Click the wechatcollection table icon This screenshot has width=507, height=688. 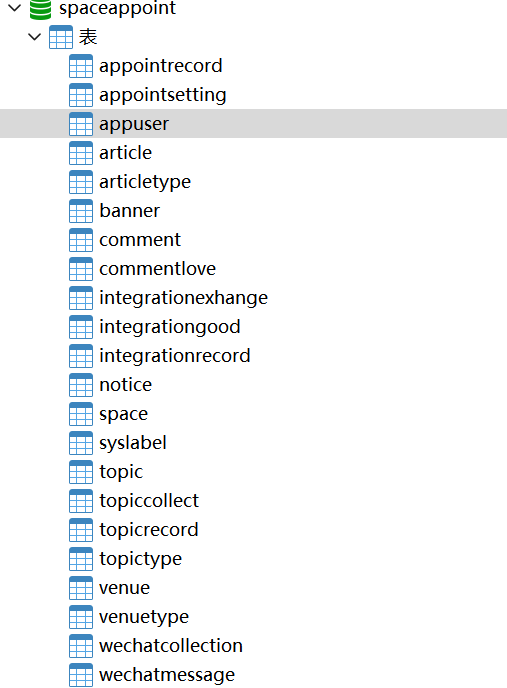[x=81, y=645]
